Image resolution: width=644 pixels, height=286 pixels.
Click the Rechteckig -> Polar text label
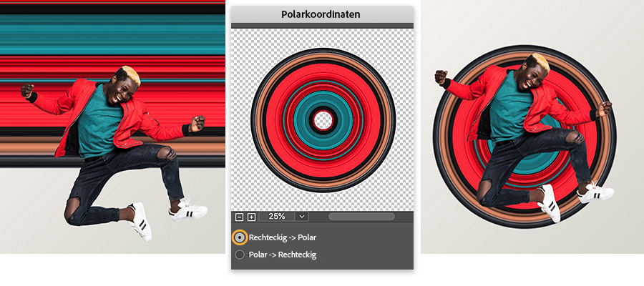click(283, 237)
